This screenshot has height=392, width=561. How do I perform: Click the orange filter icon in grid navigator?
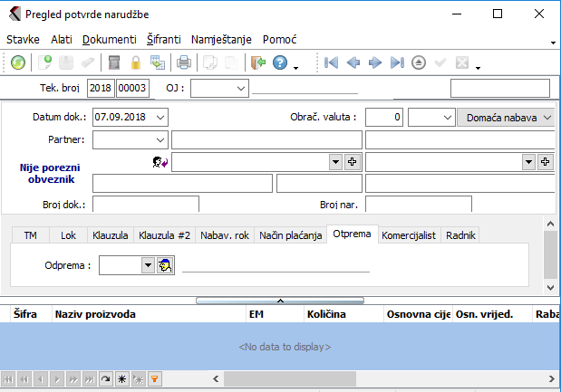154,378
